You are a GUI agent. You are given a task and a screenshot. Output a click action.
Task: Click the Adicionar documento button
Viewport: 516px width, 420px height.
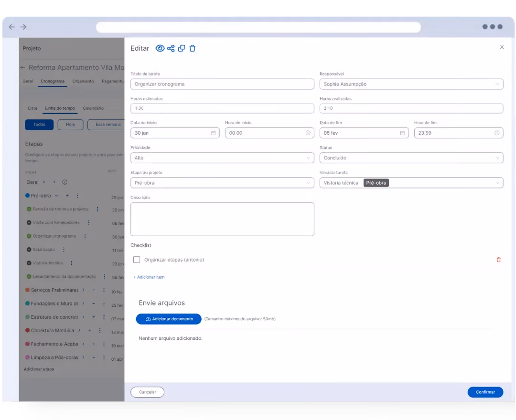click(x=169, y=319)
